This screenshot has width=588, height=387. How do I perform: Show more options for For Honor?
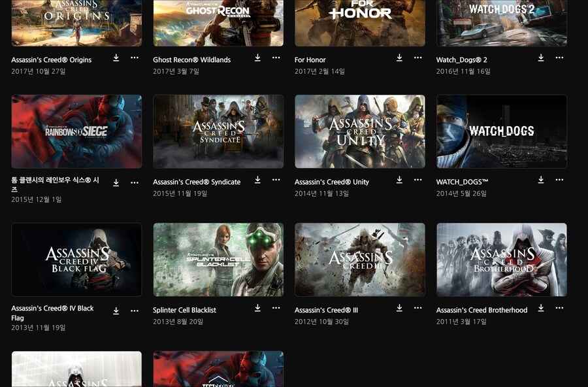click(x=418, y=58)
